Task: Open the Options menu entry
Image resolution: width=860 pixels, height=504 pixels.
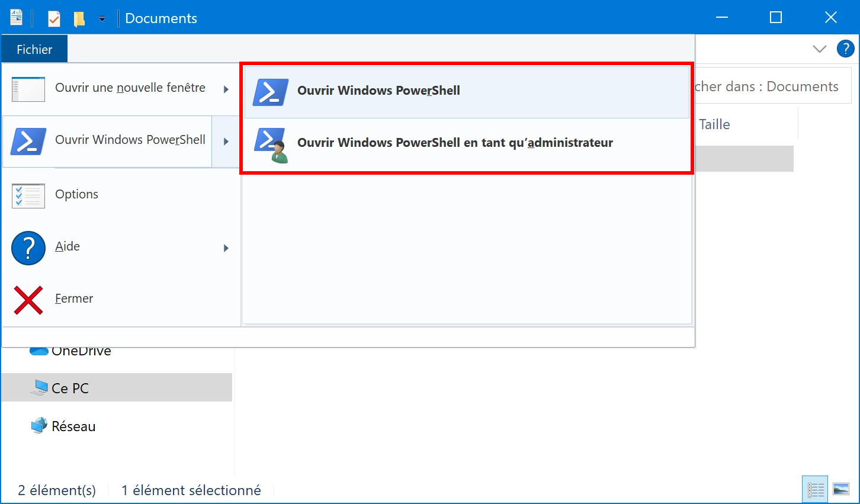Action: tap(121, 194)
